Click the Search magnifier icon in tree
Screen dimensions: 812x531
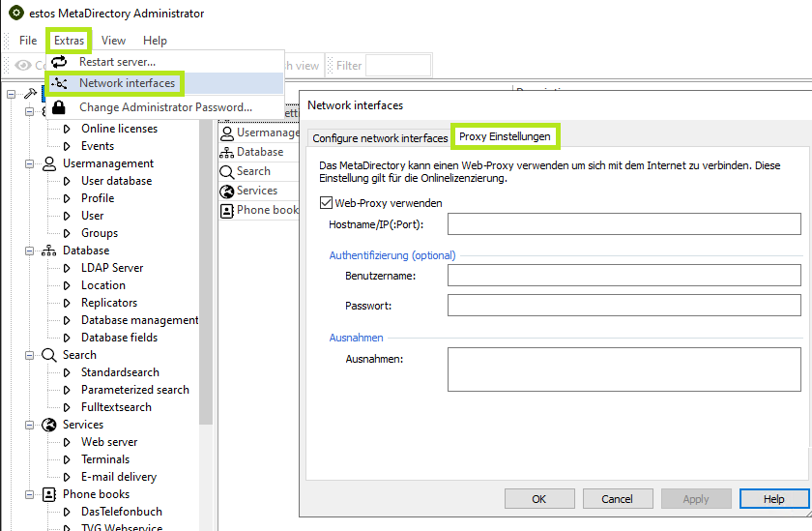coord(49,355)
